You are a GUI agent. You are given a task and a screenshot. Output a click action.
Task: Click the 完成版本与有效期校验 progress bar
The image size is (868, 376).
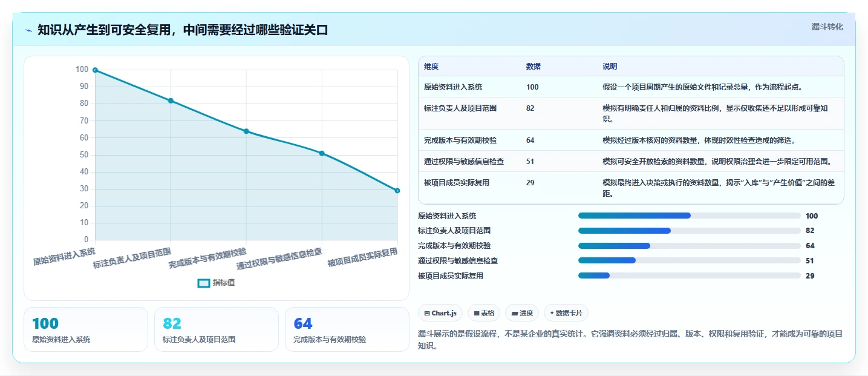(690, 246)
